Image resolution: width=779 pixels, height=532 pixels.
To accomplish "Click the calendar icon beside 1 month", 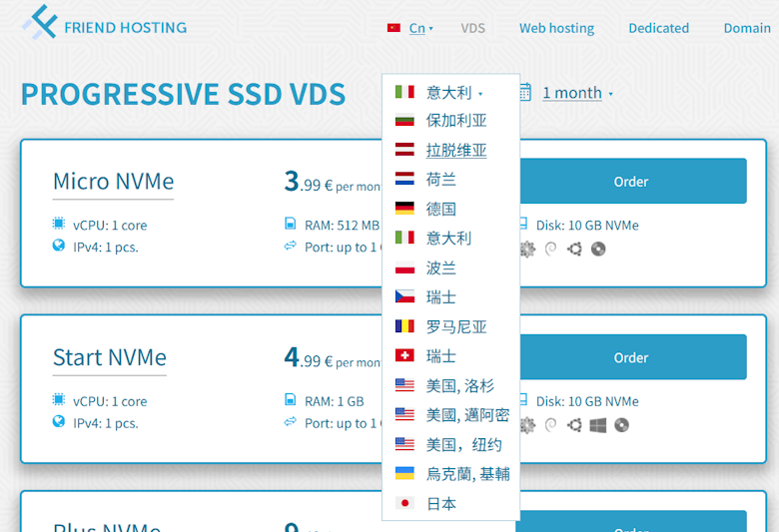I will (525, 93).
